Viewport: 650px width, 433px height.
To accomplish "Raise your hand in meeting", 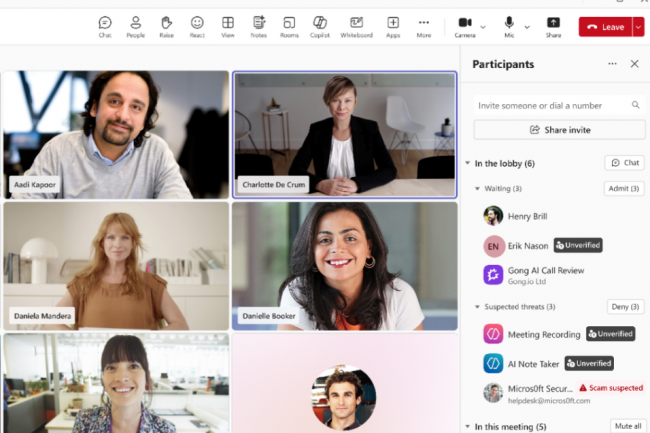I will click(166, 27).
